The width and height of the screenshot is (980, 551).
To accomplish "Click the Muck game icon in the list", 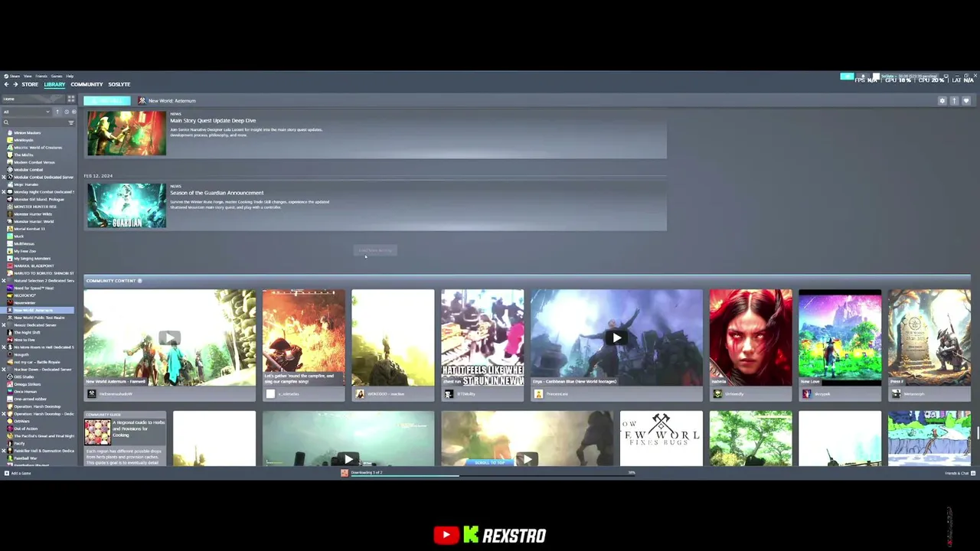I will click(10, 236).
